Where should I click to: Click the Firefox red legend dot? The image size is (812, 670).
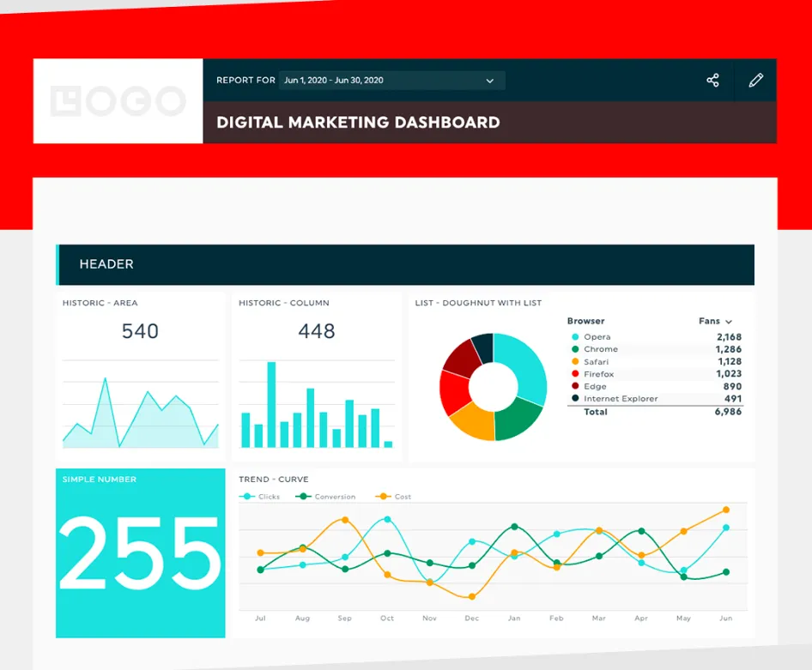coord(575,374)
